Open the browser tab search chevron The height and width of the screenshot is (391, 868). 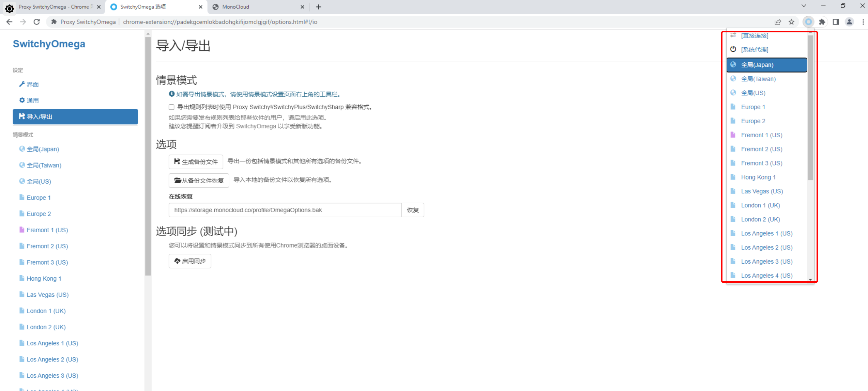pyautogui.click(x=804, y=6)
